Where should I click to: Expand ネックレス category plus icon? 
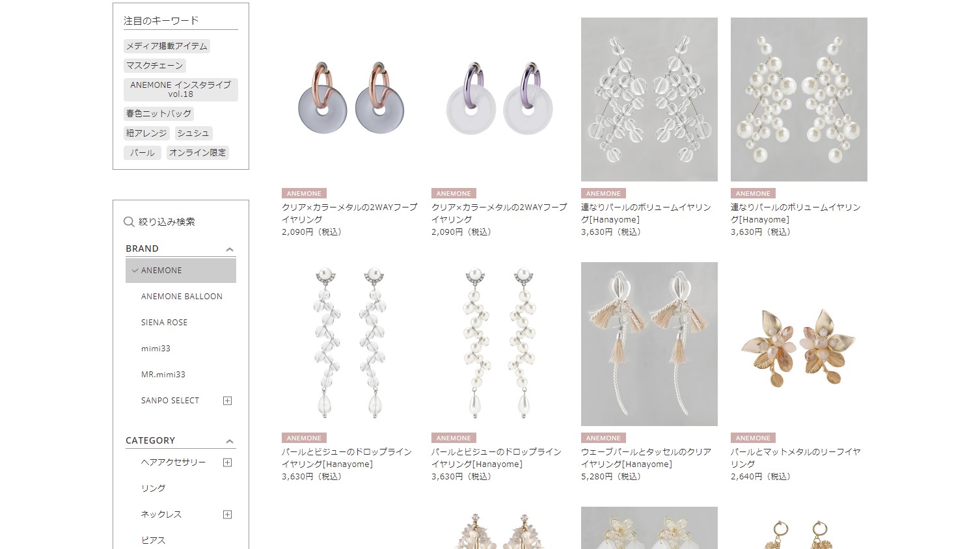[227, 515]
